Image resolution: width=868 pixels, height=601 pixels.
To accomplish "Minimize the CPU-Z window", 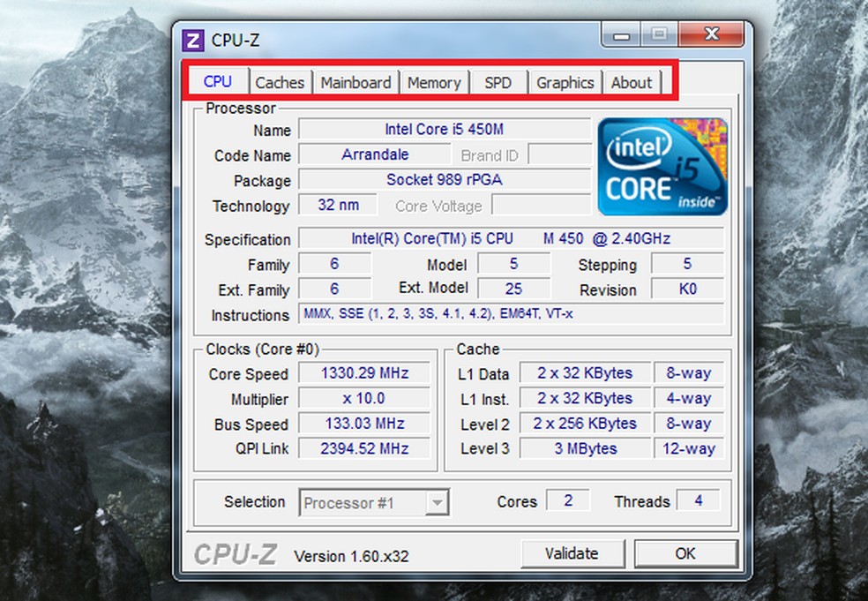I will pyautogui.click(x=621, y=35).
